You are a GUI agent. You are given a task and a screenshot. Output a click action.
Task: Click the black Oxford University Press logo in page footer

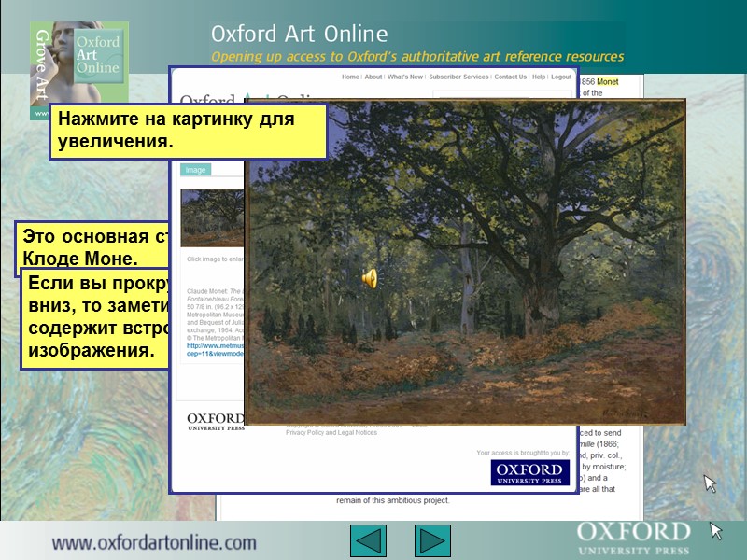point(216,422)
